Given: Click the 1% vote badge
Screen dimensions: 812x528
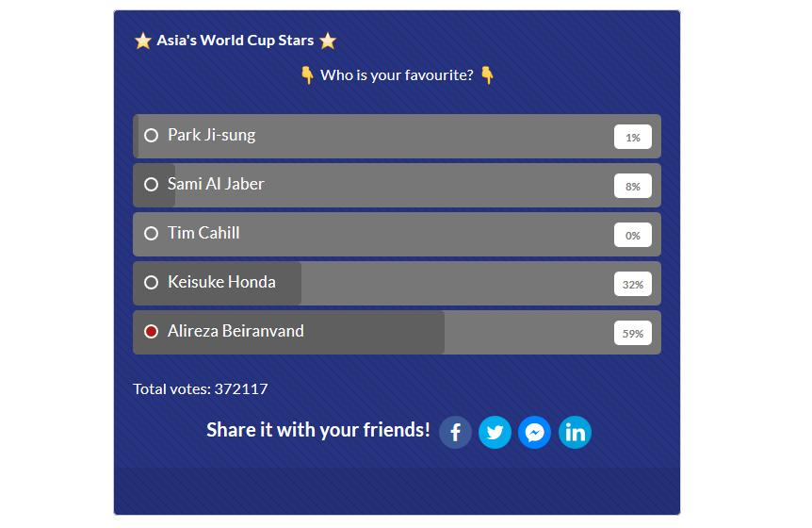Looking at the screenshot, I should 633,138.
